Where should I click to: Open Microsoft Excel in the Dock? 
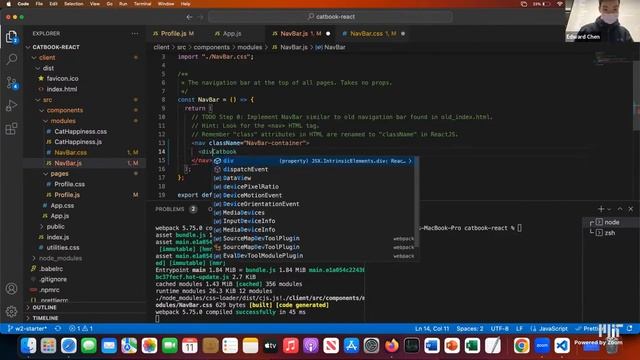(x=472, y=346)
